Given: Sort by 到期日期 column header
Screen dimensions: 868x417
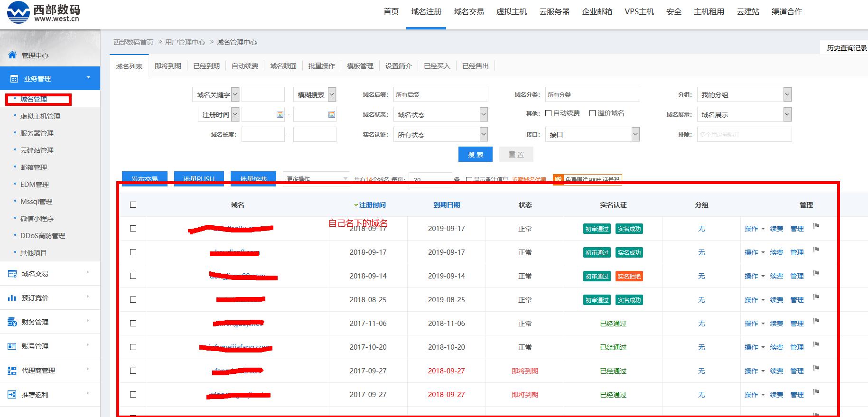Looking at the screenshot, I should point(447,205).
